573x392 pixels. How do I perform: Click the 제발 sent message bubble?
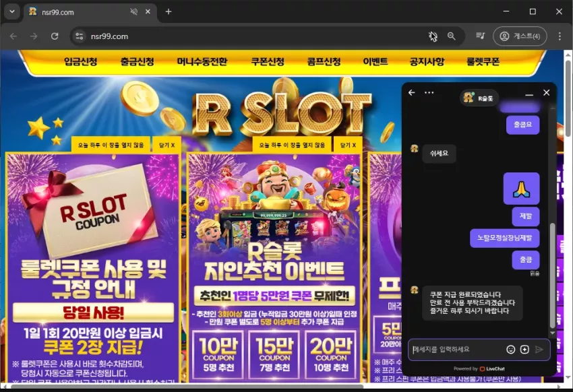point(526,216)
